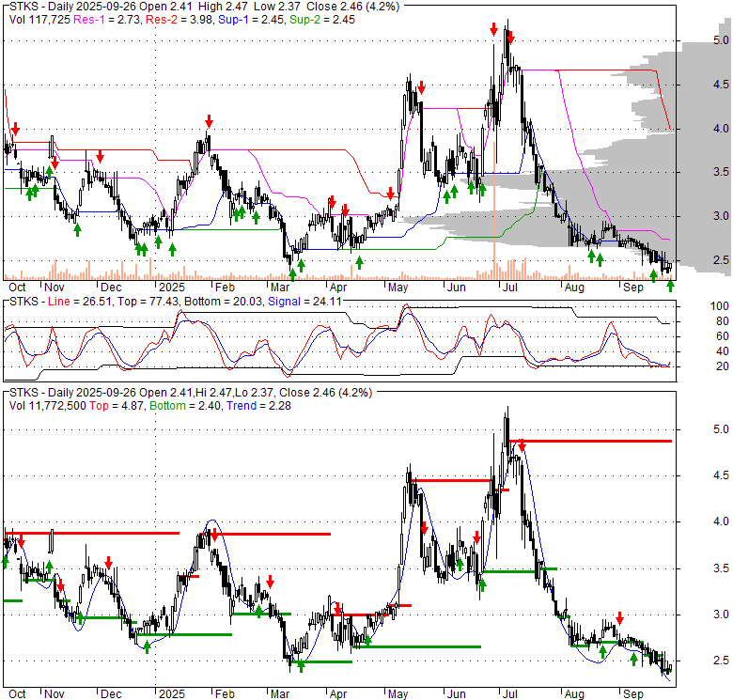
Task: Click the tall orange volume spike in late June
Action: 494,210
